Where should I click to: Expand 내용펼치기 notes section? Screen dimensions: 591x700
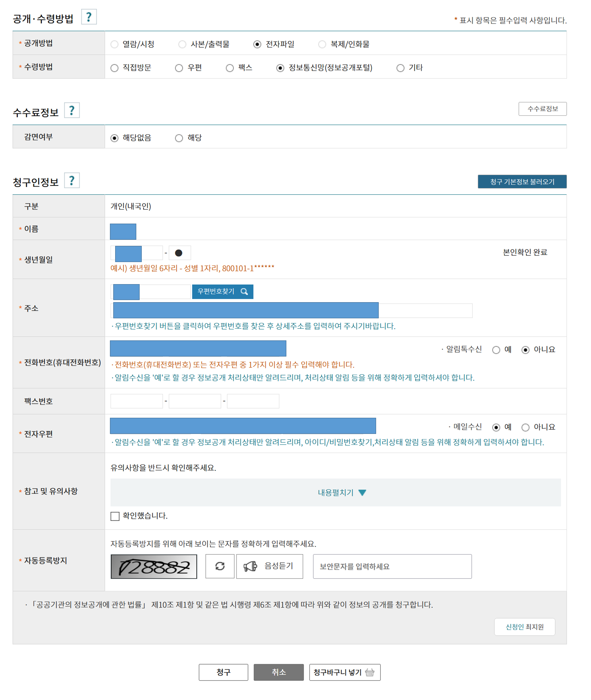tap(335, 492)
